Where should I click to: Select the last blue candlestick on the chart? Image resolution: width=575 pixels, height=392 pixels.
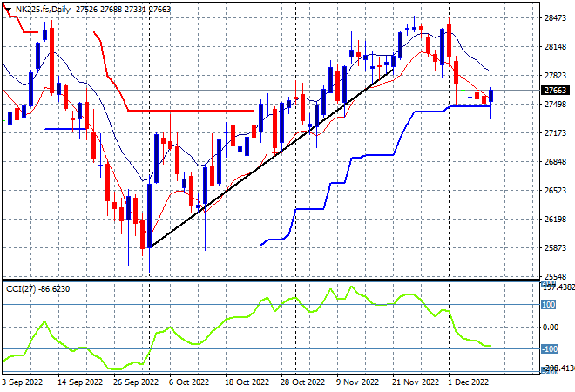(x=490, y=96)
